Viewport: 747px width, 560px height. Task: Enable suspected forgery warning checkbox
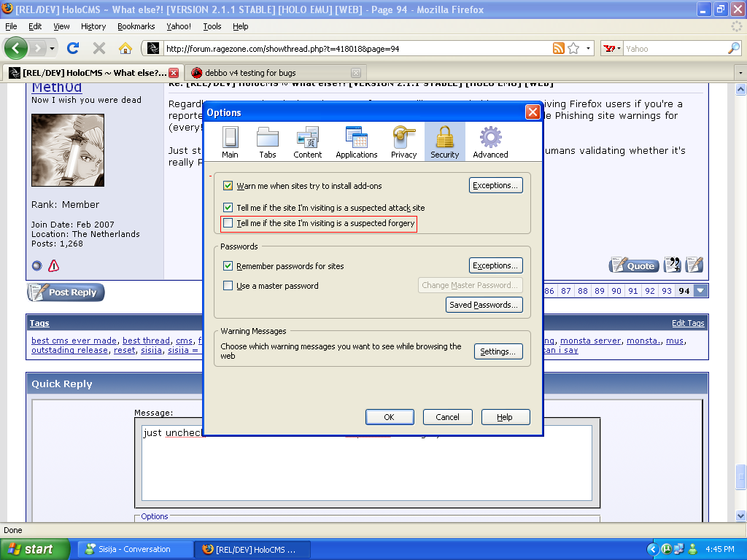point(228,223)
